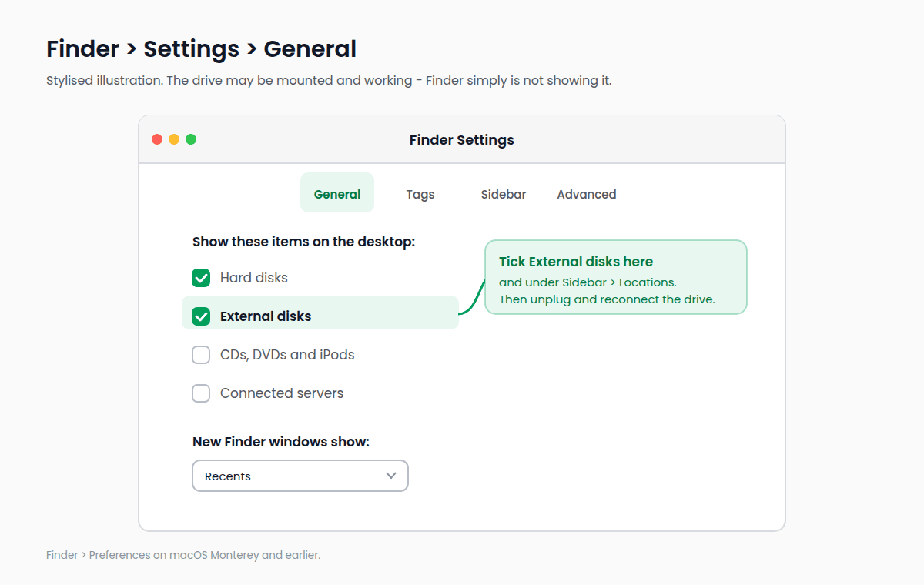This screenshot has height=585, width=924.
Task: Click the red close window button
Action: pos(157,139)
